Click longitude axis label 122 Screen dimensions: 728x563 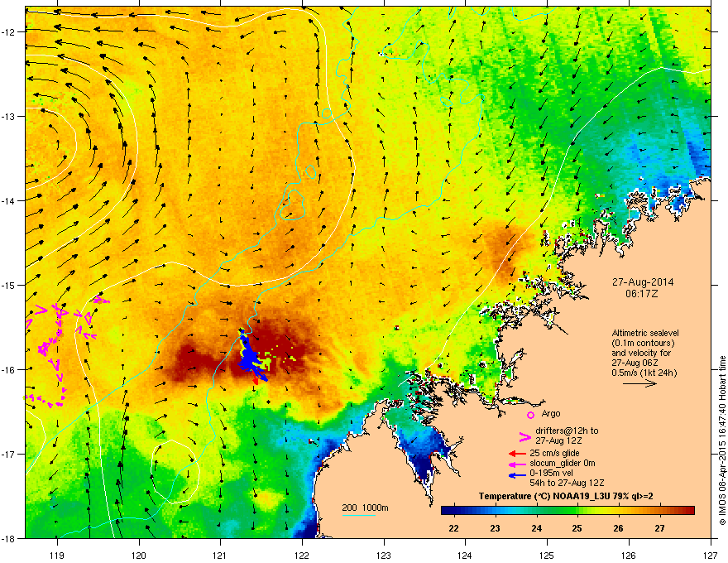[302, 555]
